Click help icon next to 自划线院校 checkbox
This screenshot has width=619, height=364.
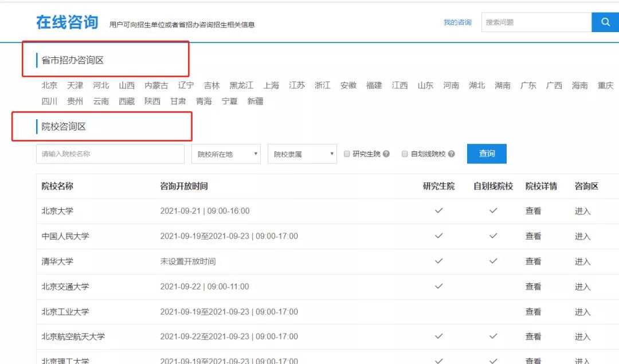click(452, 154)
